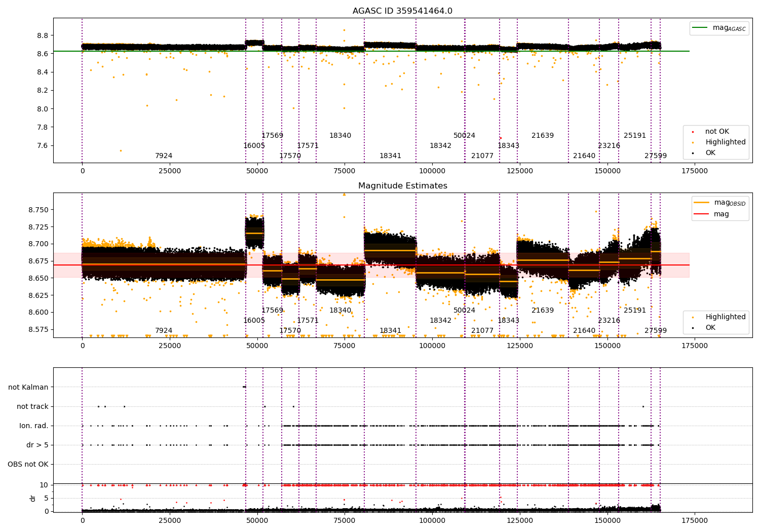The image size is (760, 532).
Task: Click OBSID label 50024 in the Magnitude Estimates plot
Action: 464,311
